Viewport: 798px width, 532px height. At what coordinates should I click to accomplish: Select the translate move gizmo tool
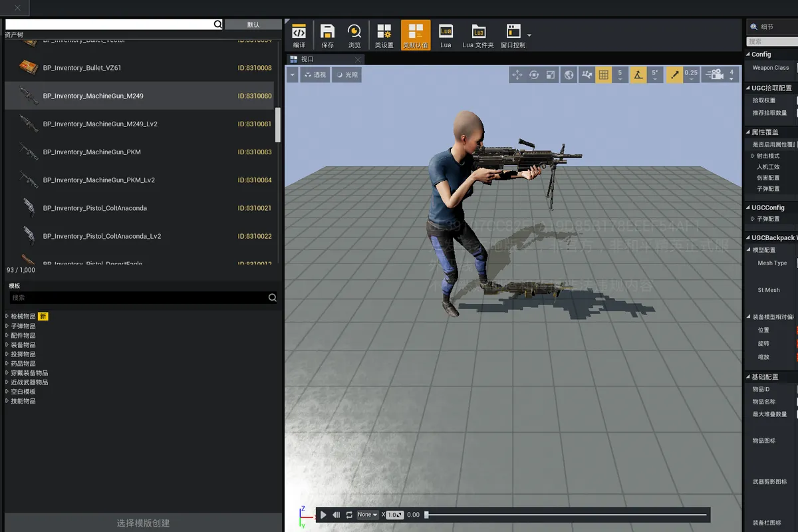tap(518, 74)
